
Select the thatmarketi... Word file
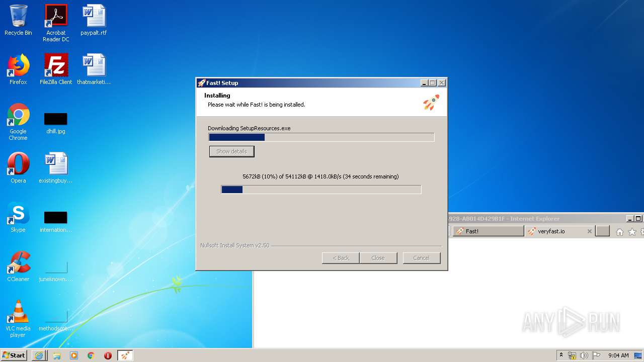pos(94,69)
